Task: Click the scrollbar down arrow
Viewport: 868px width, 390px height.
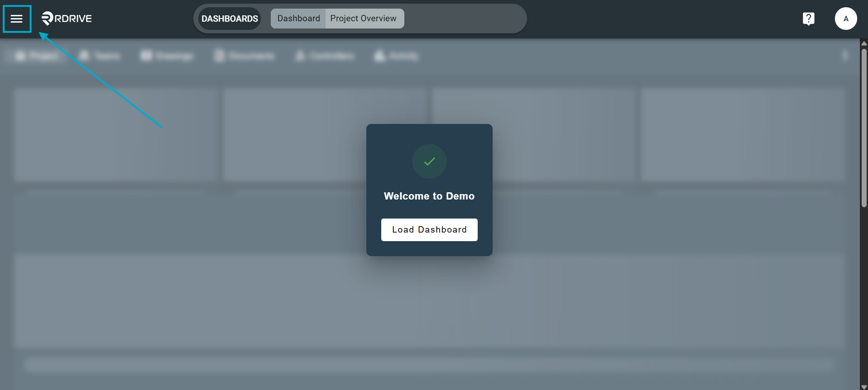Action: tap(864, 387)
